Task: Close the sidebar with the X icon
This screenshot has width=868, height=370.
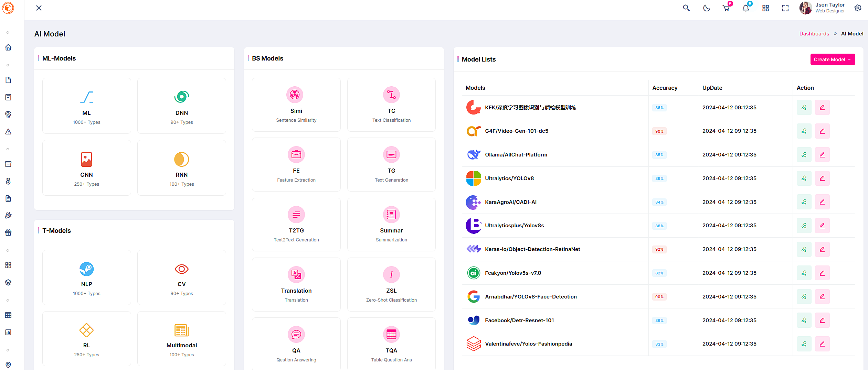Action: 39,8
